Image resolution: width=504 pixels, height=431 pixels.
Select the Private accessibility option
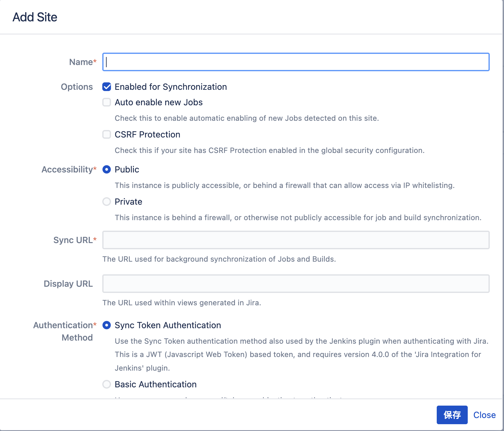tap(107, 202)
